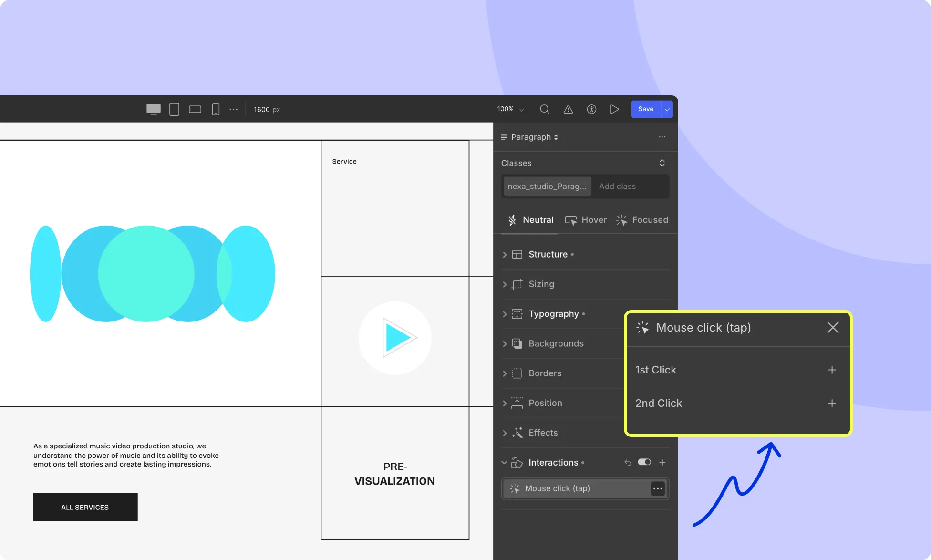
Task: Preview the site with the play icon
Action: tap(614, 109)
